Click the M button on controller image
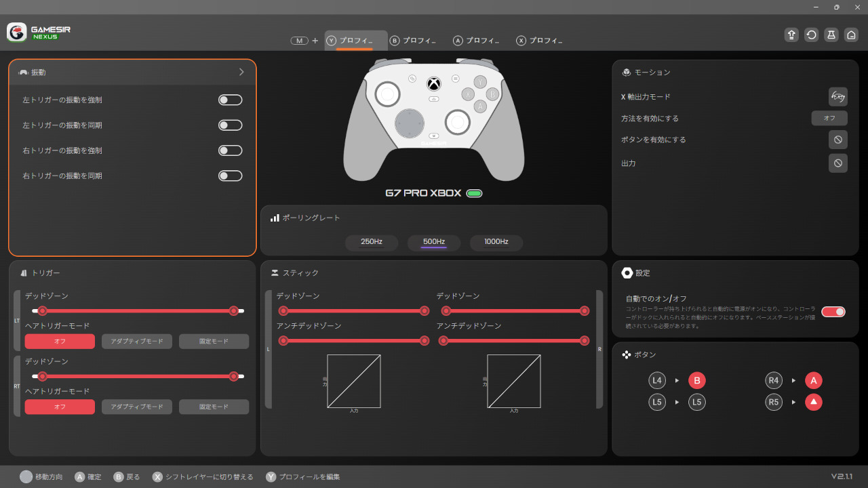 click(x=434, y=136)
